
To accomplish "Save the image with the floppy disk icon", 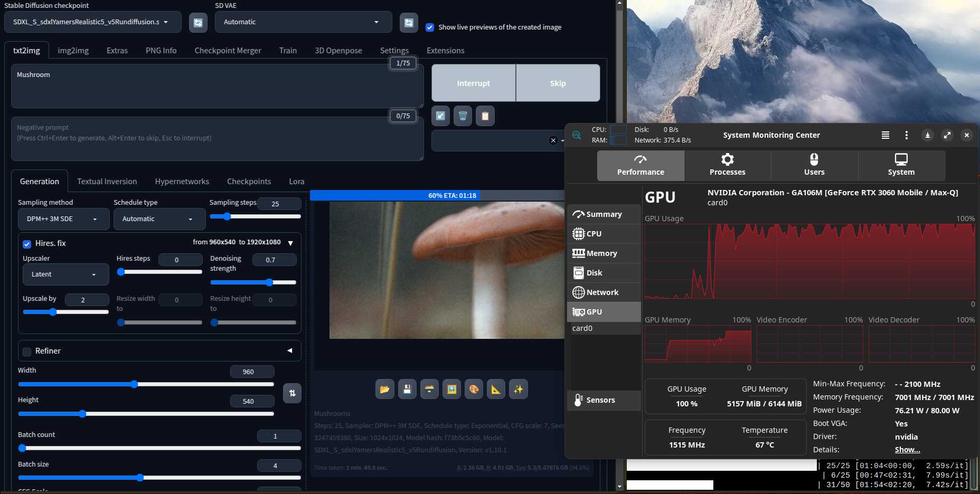I will 407,389.
